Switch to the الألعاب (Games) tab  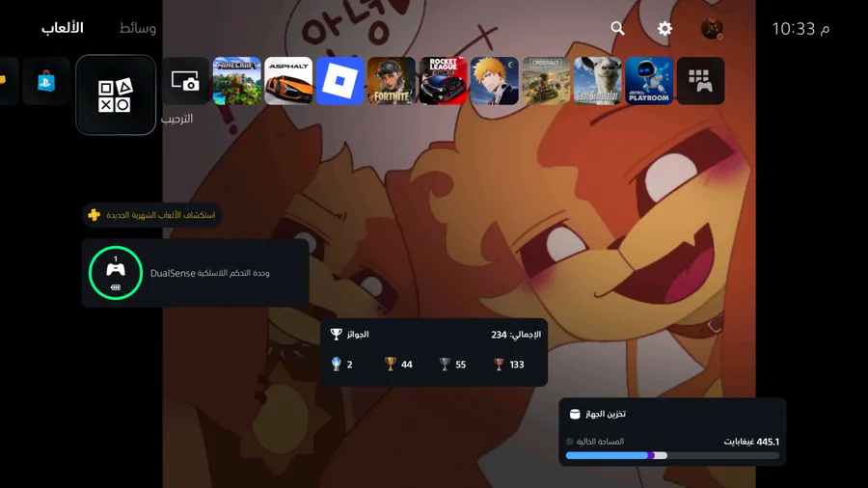tap(62, 28)
